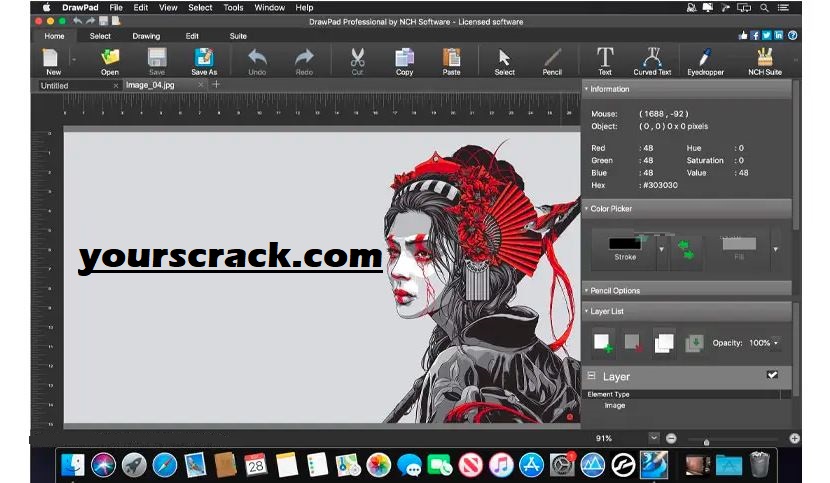Open a file with the Open tool
The width and height of the screenshot is (830, 483).
pos(110,61)
